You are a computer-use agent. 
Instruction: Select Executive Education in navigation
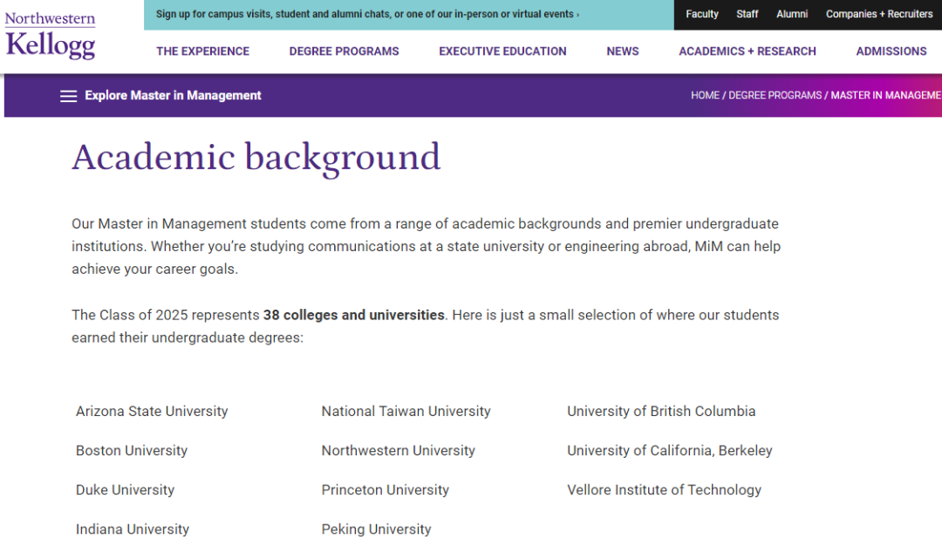click(x=502, y=51)
